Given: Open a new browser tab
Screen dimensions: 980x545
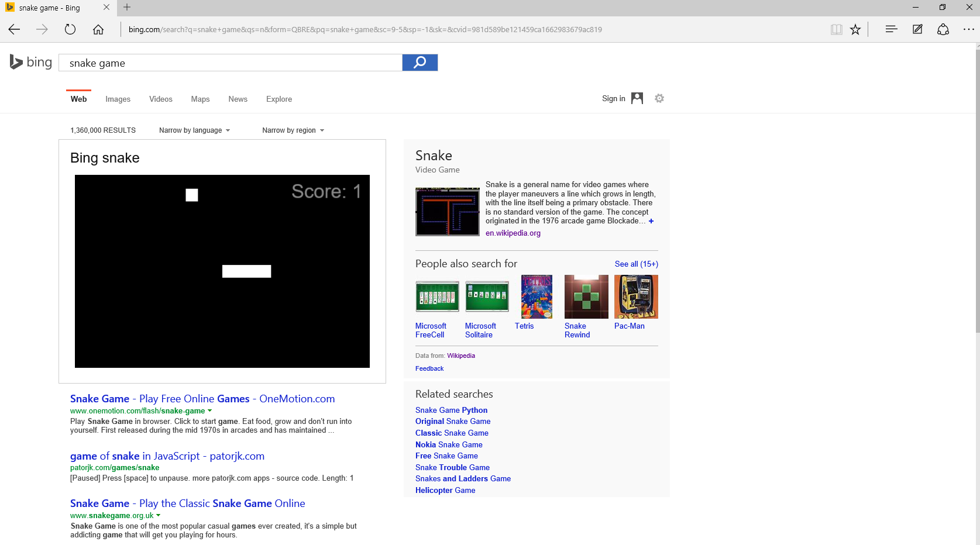Looking at the screenshot, I should (127, 8).
